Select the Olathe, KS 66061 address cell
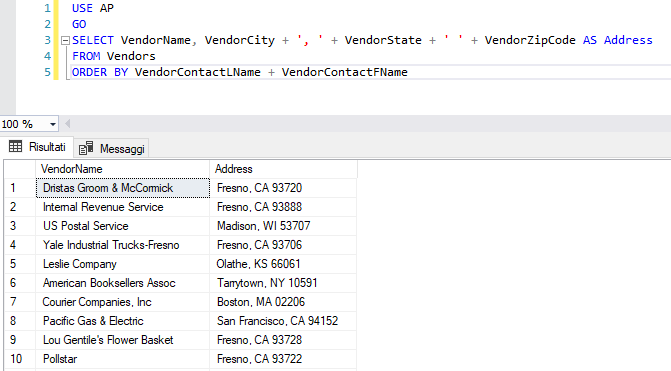Screen dimensions: 671x371 pyautogui.click(x=283, y=264)
